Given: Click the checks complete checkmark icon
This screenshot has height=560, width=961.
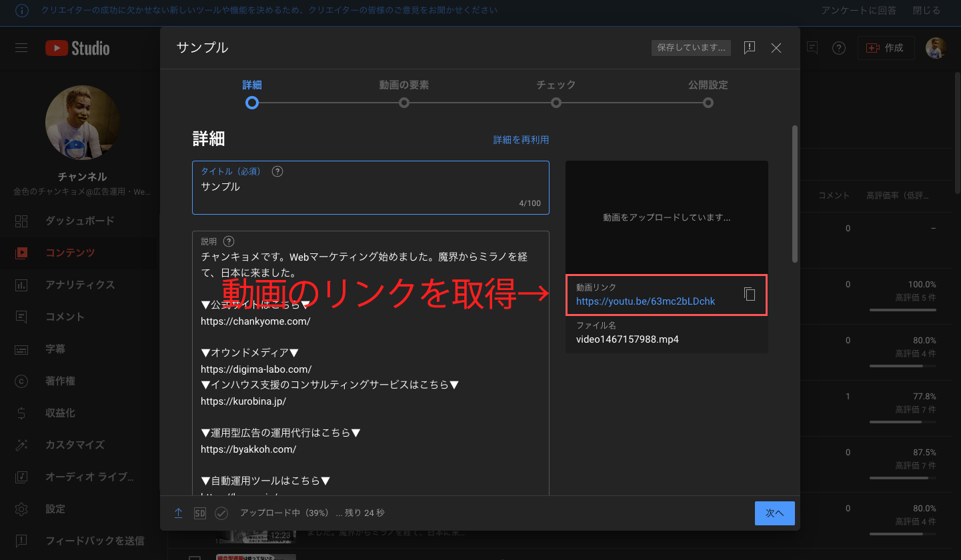Looking at the screenshot, I should [x=221, y=513].
